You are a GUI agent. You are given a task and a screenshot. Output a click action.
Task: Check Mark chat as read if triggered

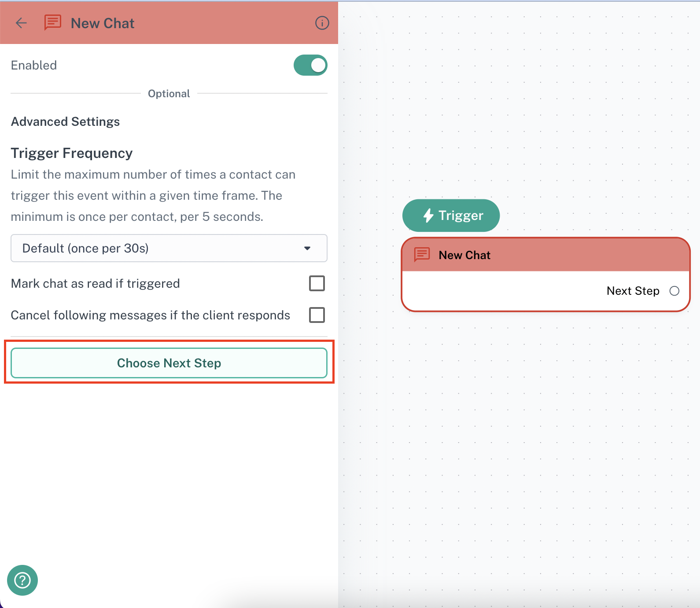[x=317, y=283]
